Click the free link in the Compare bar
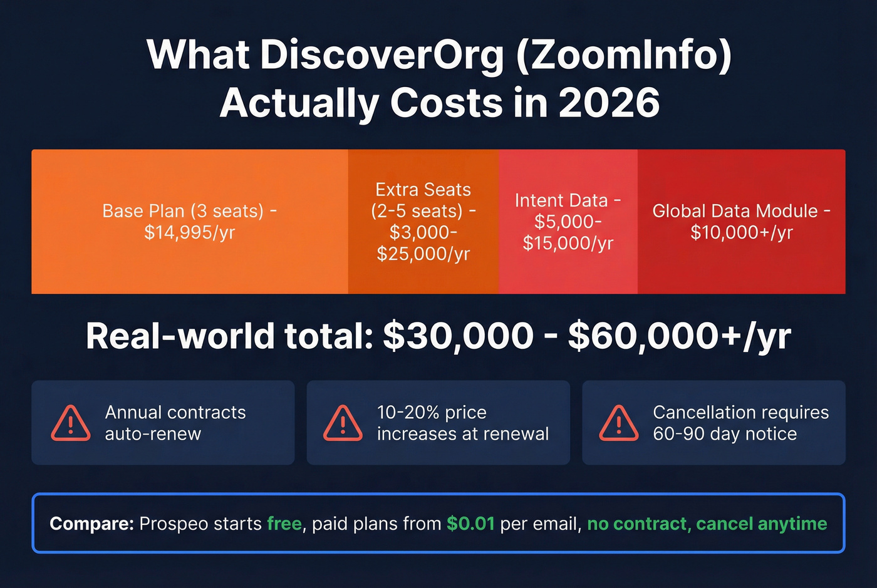Screen dimensions: 877x588 (284, 524)
